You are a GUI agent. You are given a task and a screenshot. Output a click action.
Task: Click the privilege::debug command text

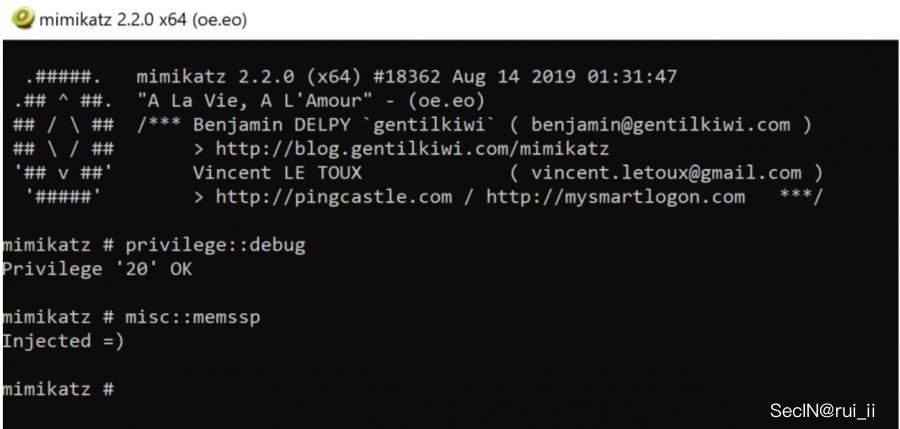pyautogui.click(x=215, y=245)
